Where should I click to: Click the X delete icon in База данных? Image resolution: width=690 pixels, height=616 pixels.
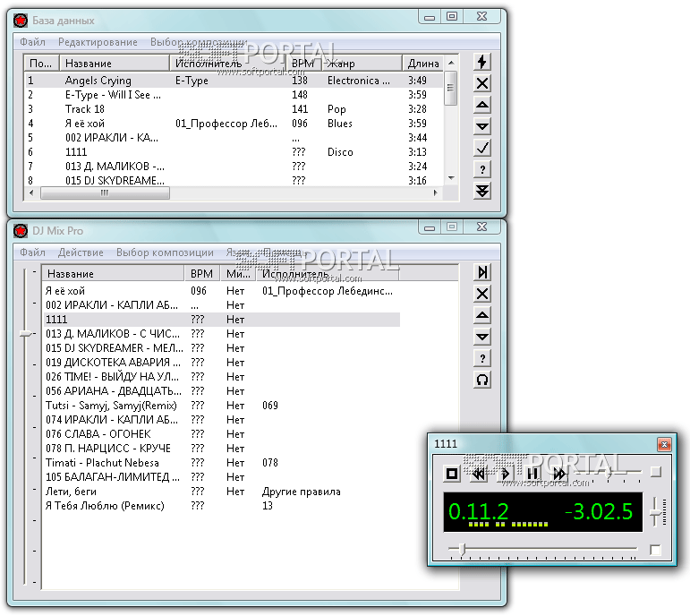point(482,83)
